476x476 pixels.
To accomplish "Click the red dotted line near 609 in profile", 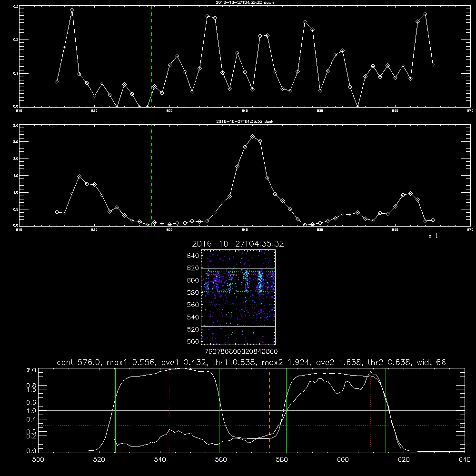I will click(370, 410).
